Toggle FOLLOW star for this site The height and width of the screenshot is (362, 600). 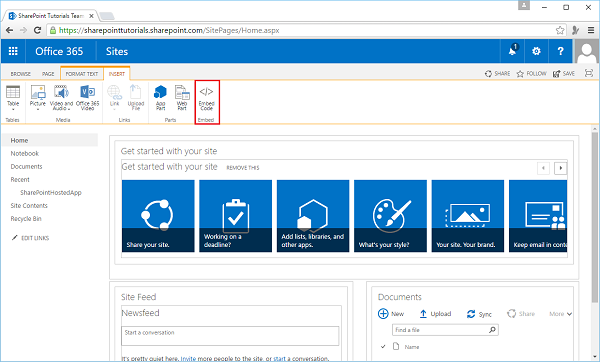(532, 73)
